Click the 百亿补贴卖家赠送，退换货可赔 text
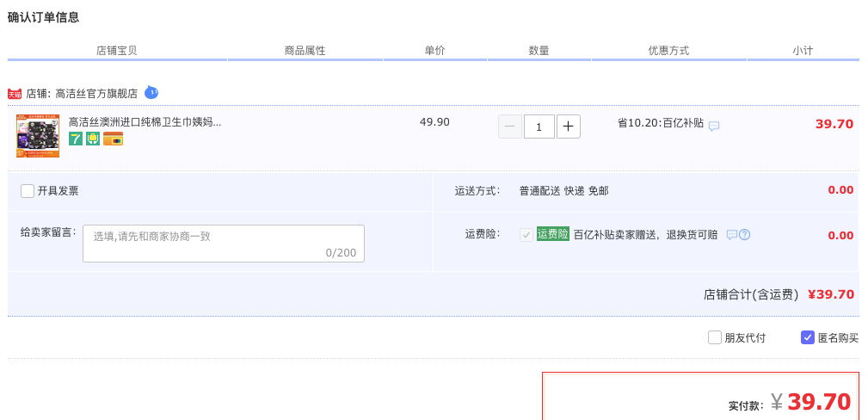Viewport: 868px width, 420px height. [645, 235]
